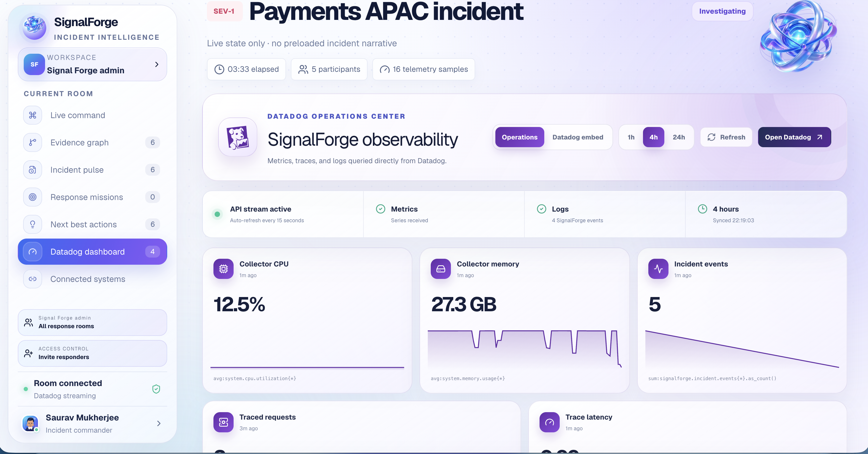The height and width of the screenshot is (454, 868).
Task: Click the Live command icon
Action: tap(33, 115)
